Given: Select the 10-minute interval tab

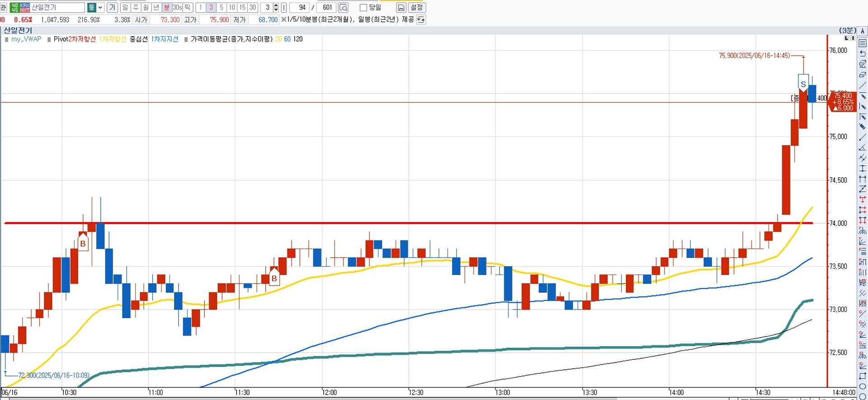Looking at the screenshot, I should point(232,8).
